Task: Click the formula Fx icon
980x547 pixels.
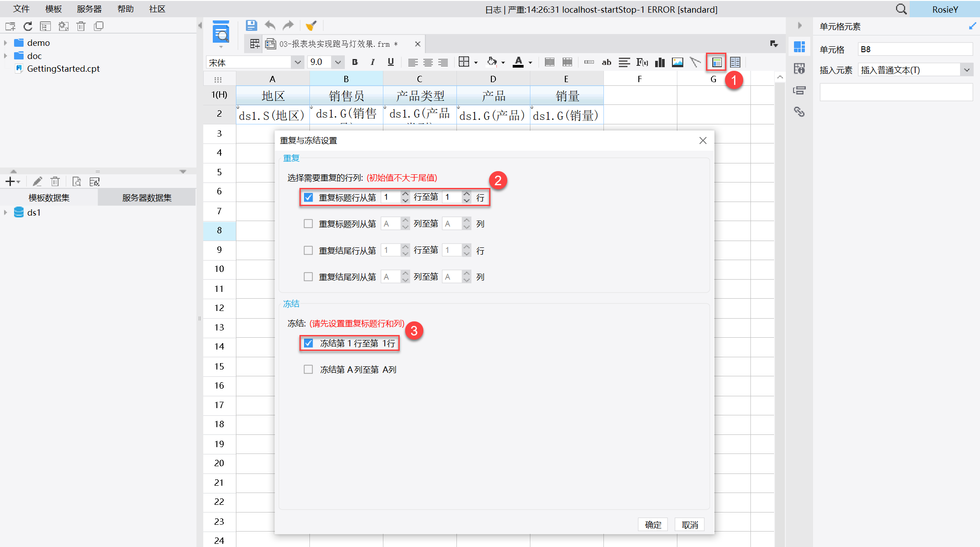Action: 642,62
